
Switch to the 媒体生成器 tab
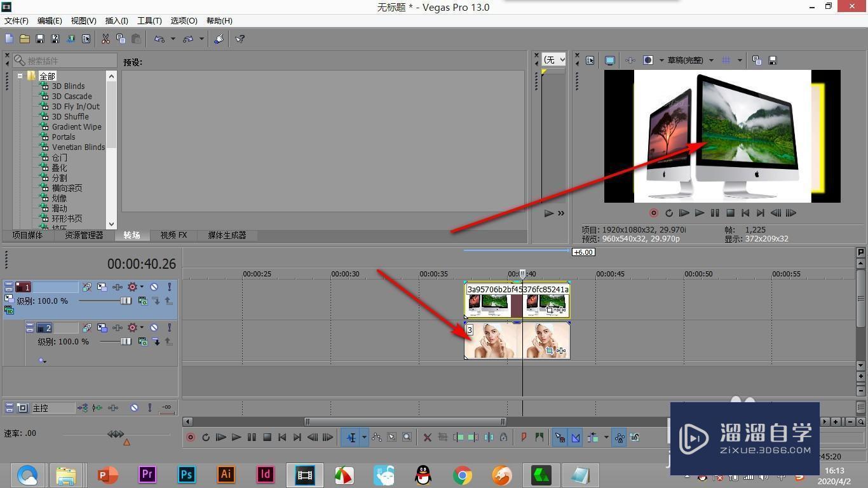[227, 235]
